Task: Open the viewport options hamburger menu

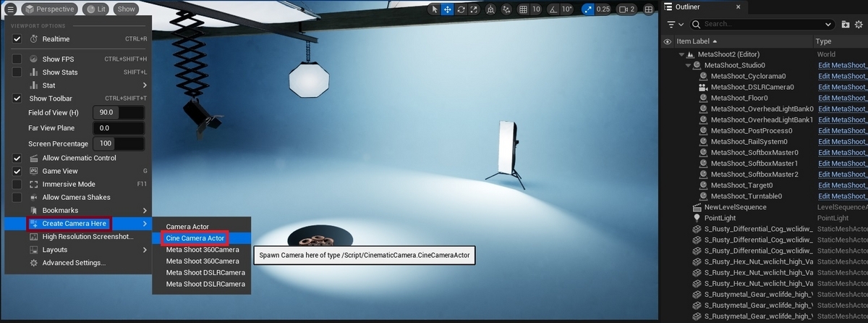Action: click(x=10, y=9)
